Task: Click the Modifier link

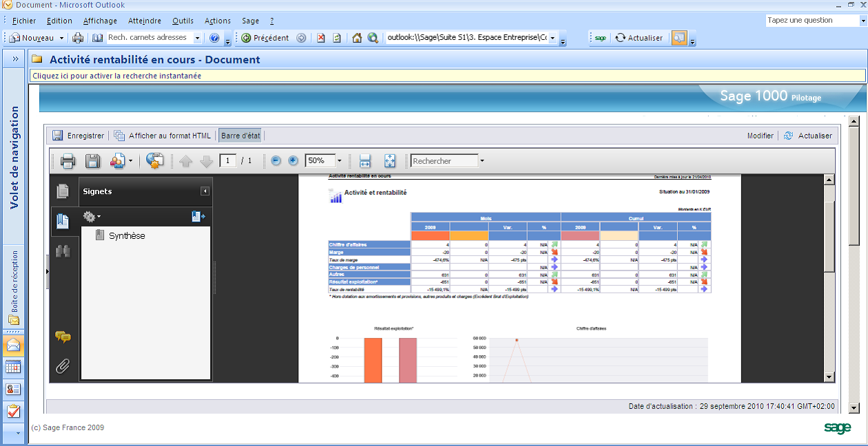Action: (x=761, y=136)
